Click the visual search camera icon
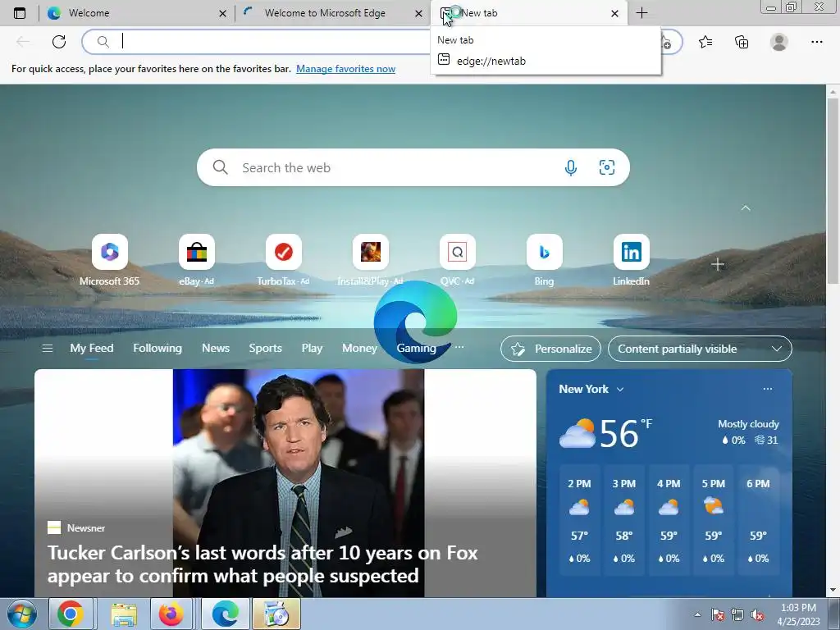 tap(606, 167)
